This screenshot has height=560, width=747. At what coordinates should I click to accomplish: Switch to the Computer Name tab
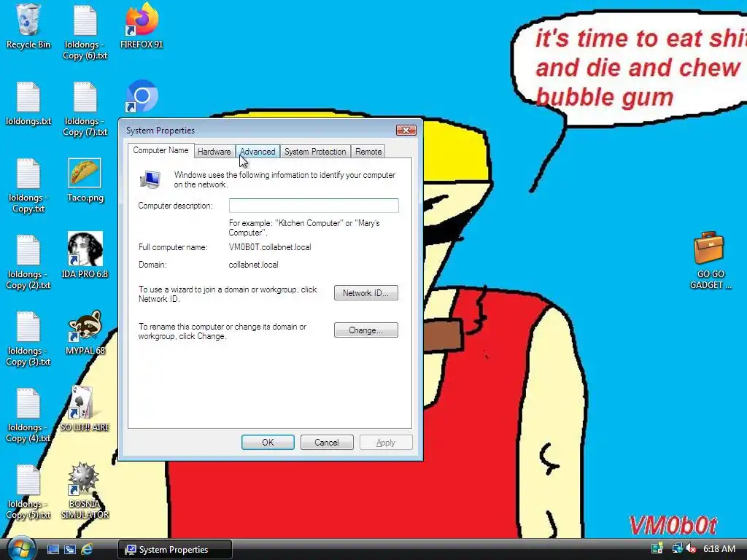tap(160, 150)
